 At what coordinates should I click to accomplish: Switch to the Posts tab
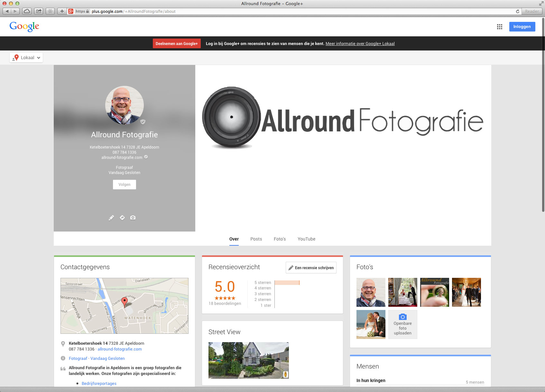pyautogui.click(x=256, y=239)
